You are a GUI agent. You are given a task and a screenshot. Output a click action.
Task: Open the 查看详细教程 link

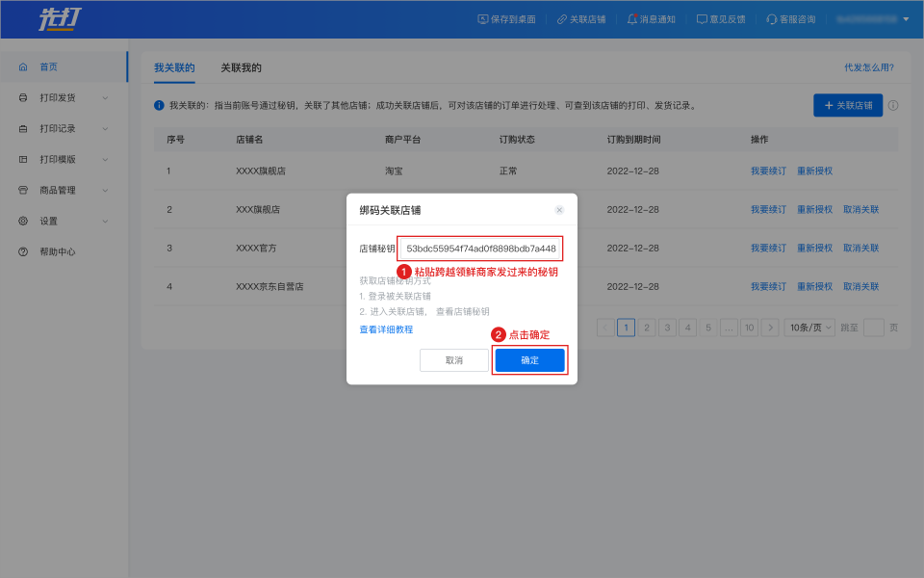click(x=386, y=329)
